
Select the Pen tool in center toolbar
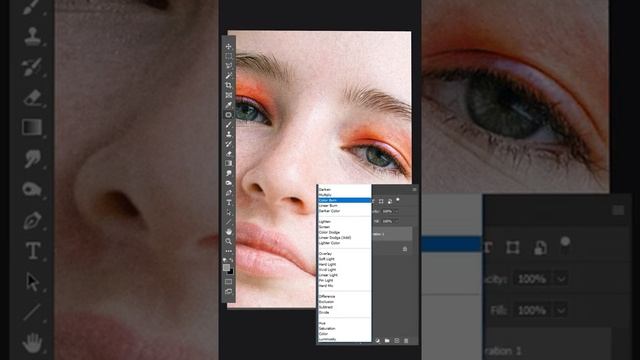pos(229,193)
